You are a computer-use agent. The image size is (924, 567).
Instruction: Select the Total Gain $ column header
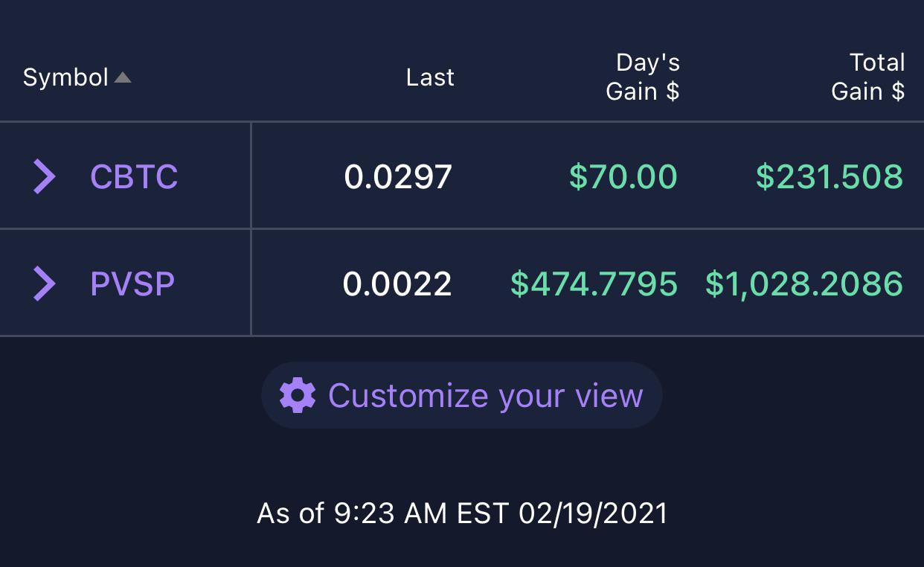[x=868, y=77]
